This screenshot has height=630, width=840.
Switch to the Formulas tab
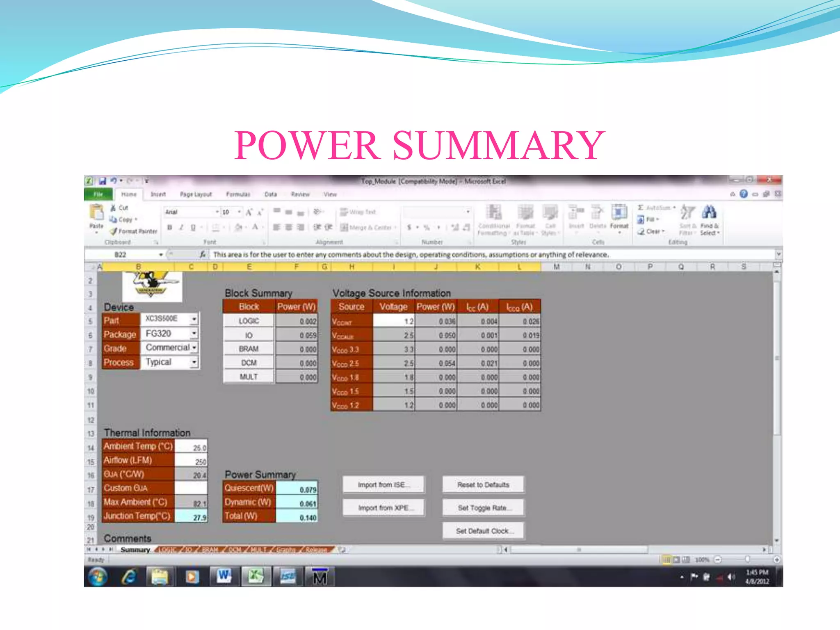pyautogui.click(x=238, y=194)
